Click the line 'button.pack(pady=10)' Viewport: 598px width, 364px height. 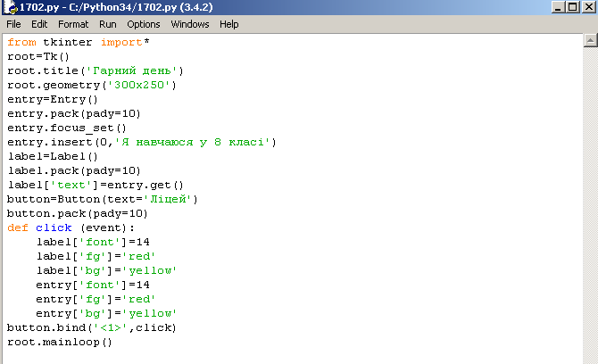coord(78,214)
